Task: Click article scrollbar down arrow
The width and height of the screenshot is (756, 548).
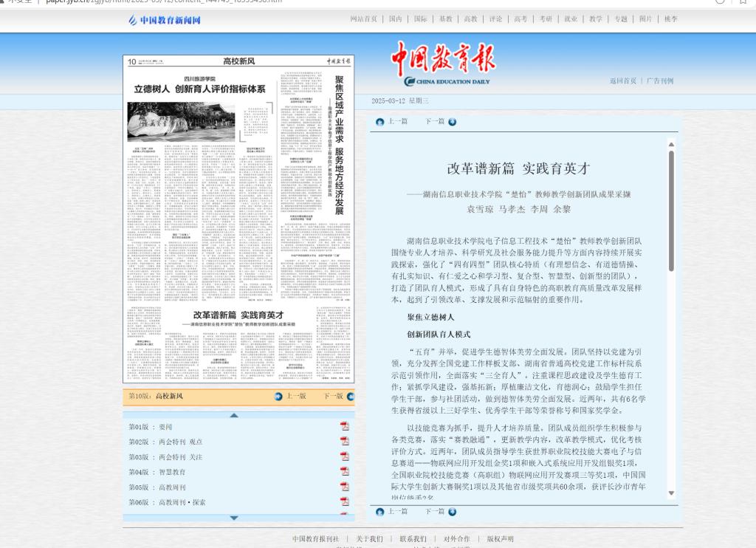Action: 671,493
